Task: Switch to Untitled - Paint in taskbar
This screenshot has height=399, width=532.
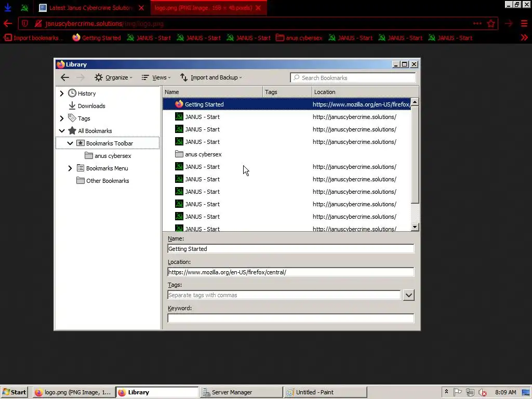Action: pyautogui.click(x=325, y=392)
